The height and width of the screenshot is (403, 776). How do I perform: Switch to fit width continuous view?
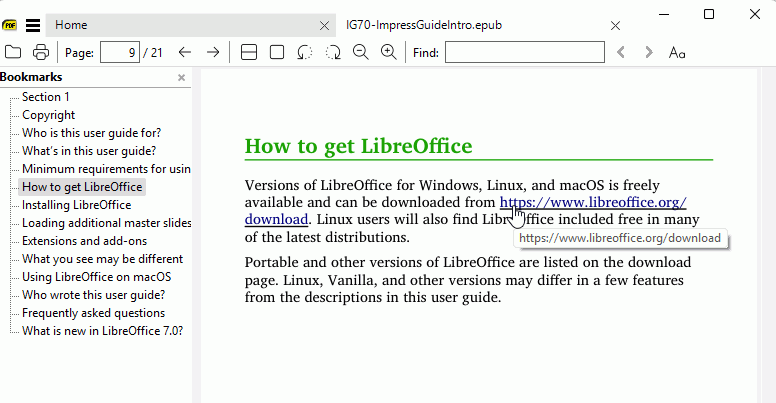click(248, 52)
